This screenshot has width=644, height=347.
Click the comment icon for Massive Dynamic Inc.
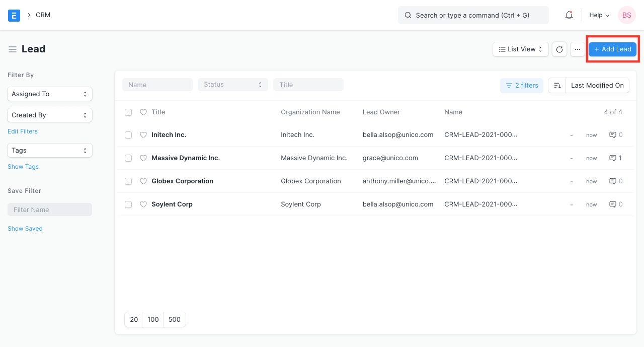(x=613, y=158)
